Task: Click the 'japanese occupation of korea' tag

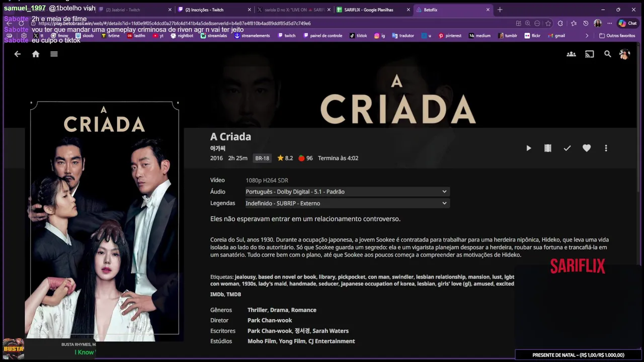Action: [377, 284]
